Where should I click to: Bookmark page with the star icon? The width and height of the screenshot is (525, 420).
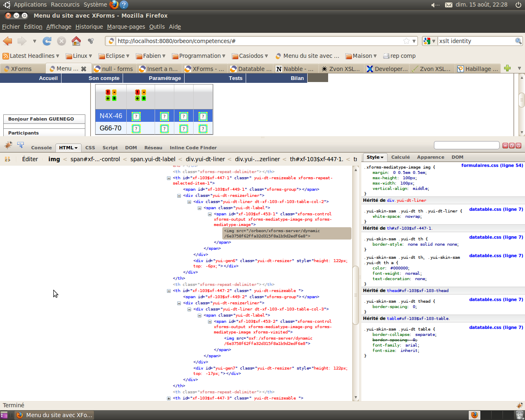click(406, 41)
